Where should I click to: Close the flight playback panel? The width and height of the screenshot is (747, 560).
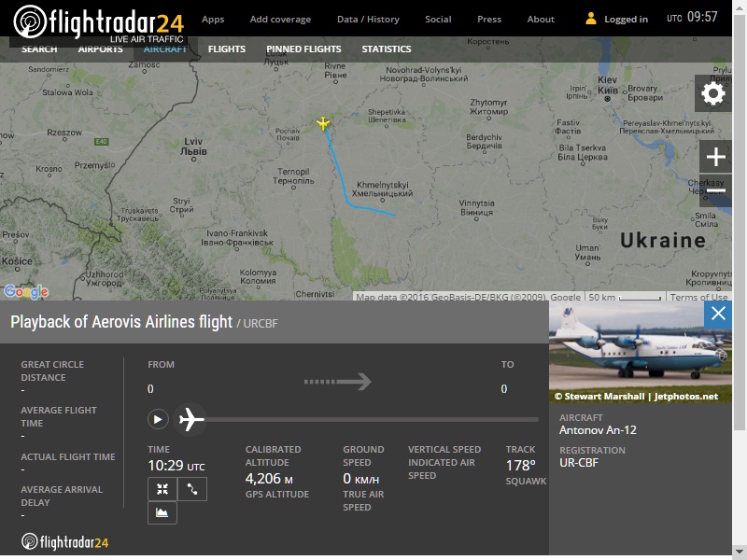(x=718, y=314)
